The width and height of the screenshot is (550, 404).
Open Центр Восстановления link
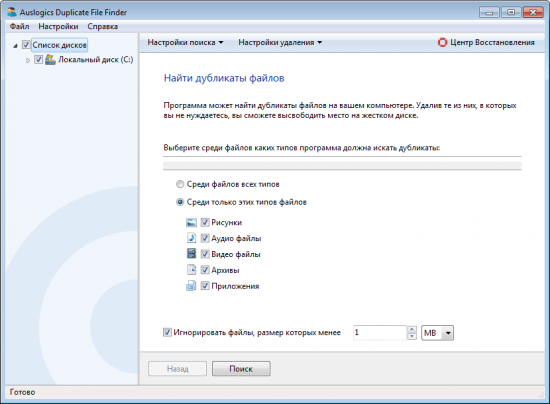(x=486, y=42)
